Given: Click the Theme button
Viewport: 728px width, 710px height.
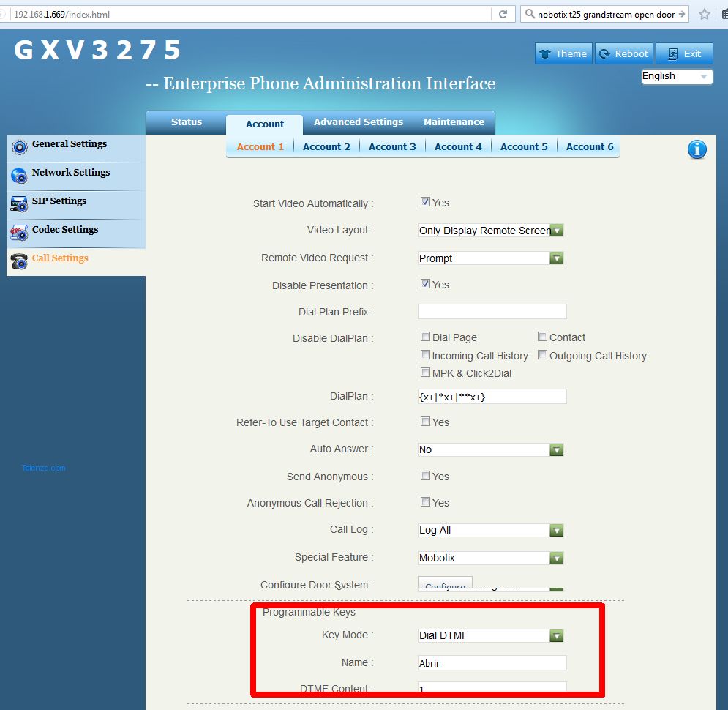Looking at the screenshot, I should tap(563, 53).
